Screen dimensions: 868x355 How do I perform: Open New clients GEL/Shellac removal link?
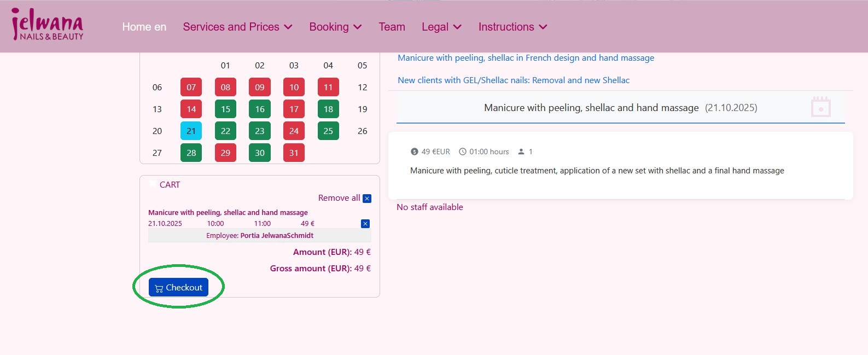(513, 80)
